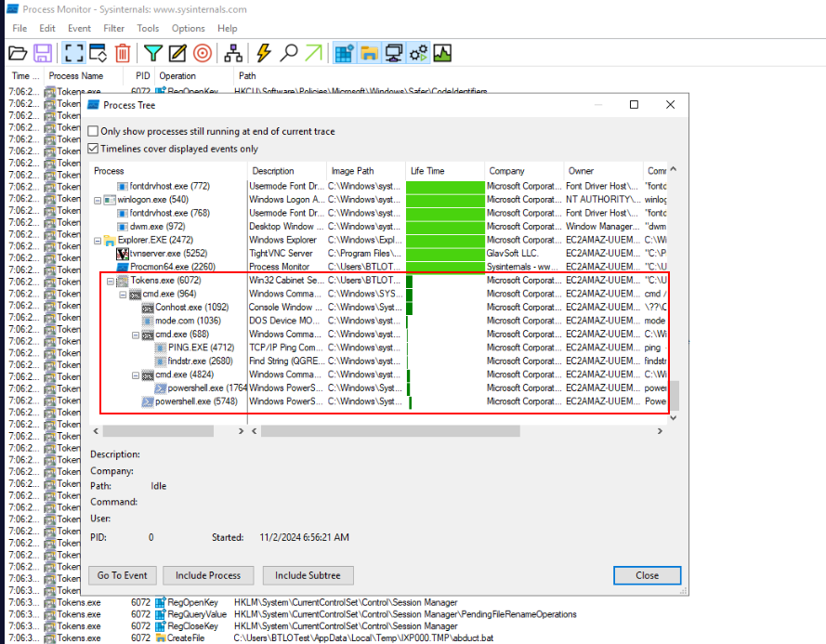This screenshot has width=826, height=644.
Task: Select the dwm.exe (972) icon
Action: coord(123,227)
